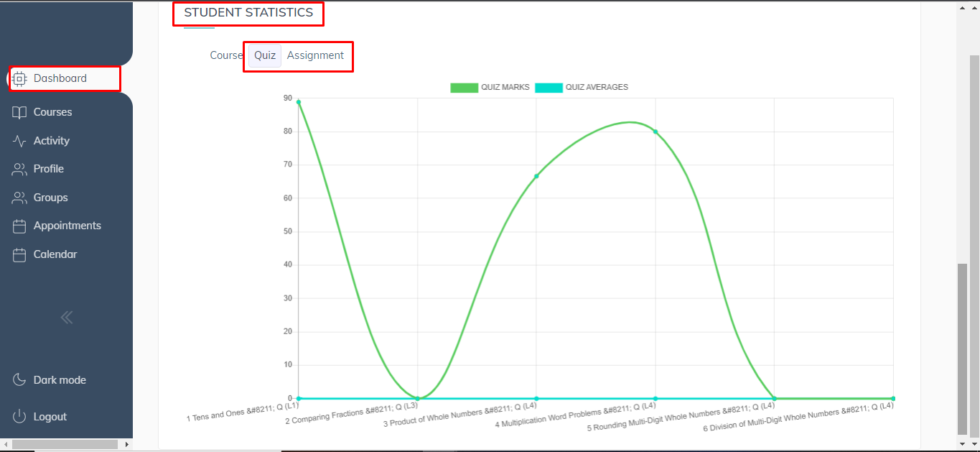Click the Logout power icon

19,417
